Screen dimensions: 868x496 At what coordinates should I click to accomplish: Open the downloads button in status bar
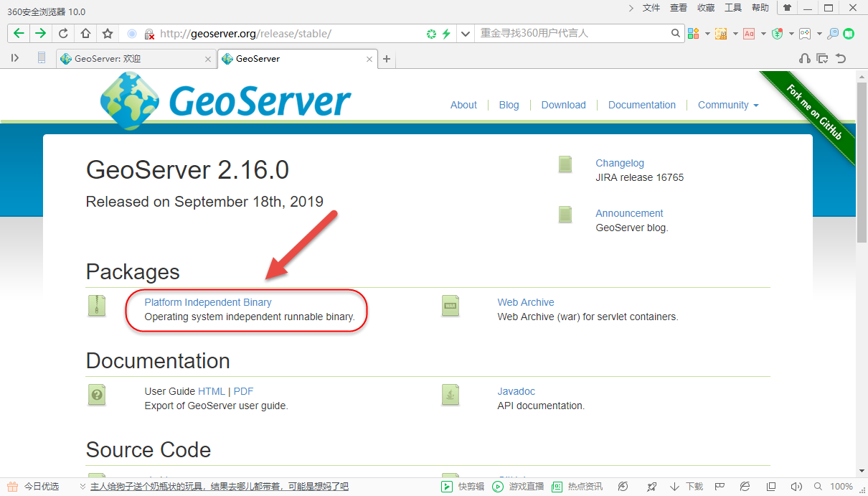(x=688, y=487)
